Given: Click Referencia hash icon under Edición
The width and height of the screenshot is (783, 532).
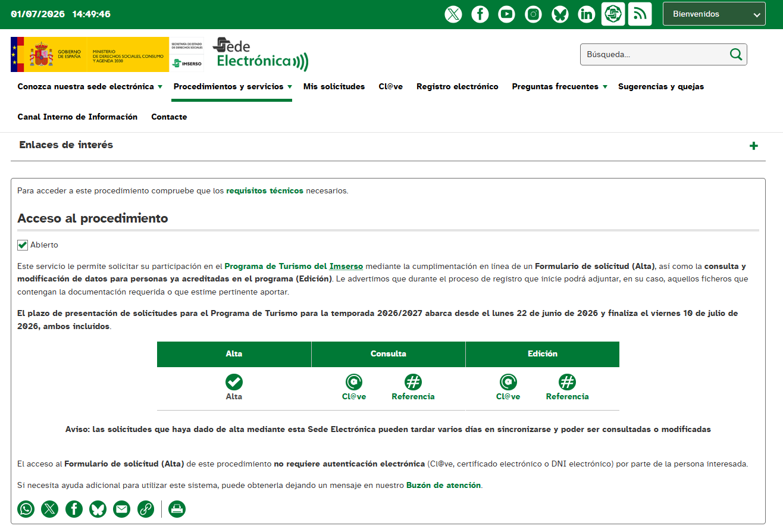Looking at the screenshot, I should 568,382.
